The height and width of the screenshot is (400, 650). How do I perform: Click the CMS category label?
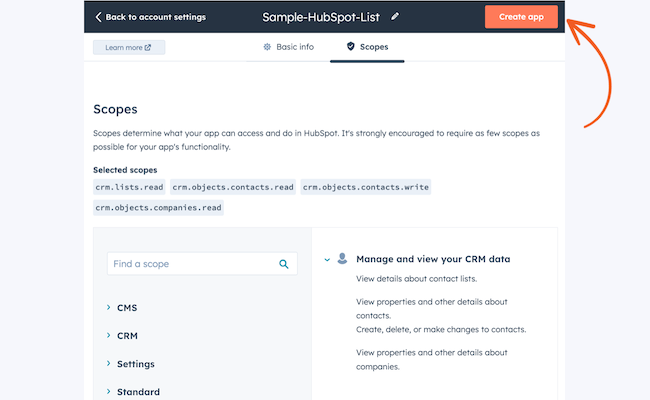point(127,308)
